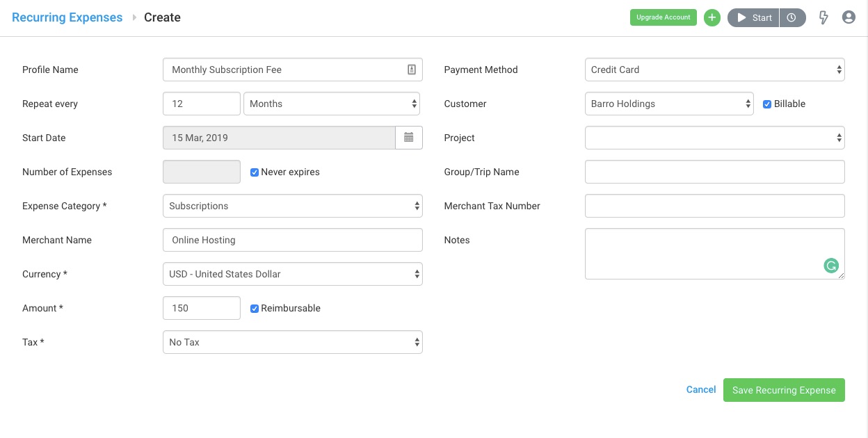The width and height of the screenshot is (868, 438).
Task: Open the user account profile icon
Action: coord(849,17)
